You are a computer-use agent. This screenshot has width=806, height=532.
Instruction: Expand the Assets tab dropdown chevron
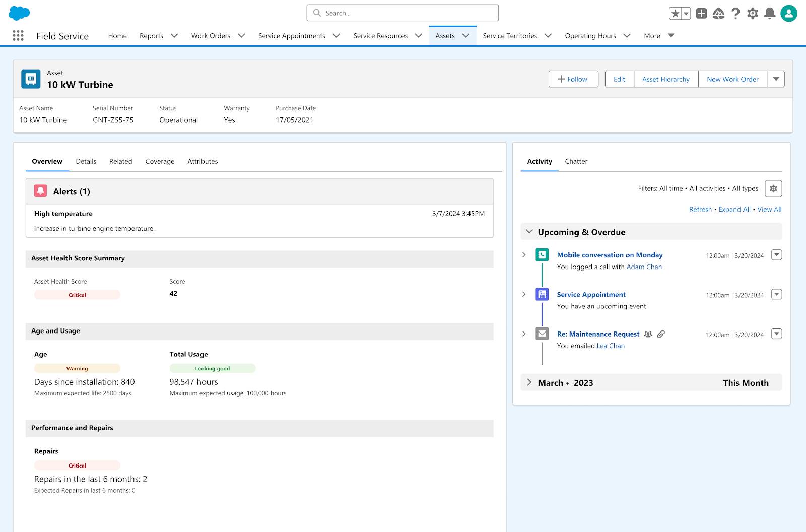click(x=466, y=36)
